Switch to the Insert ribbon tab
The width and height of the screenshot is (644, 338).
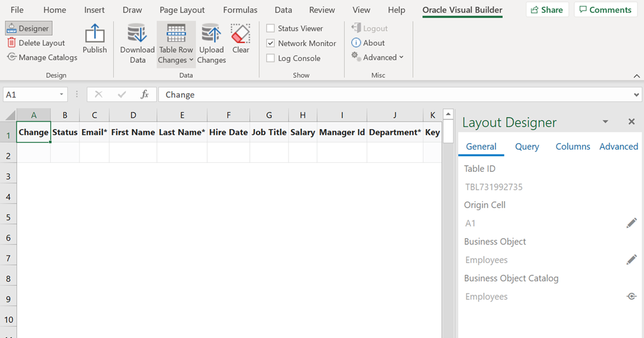[94, 10]
